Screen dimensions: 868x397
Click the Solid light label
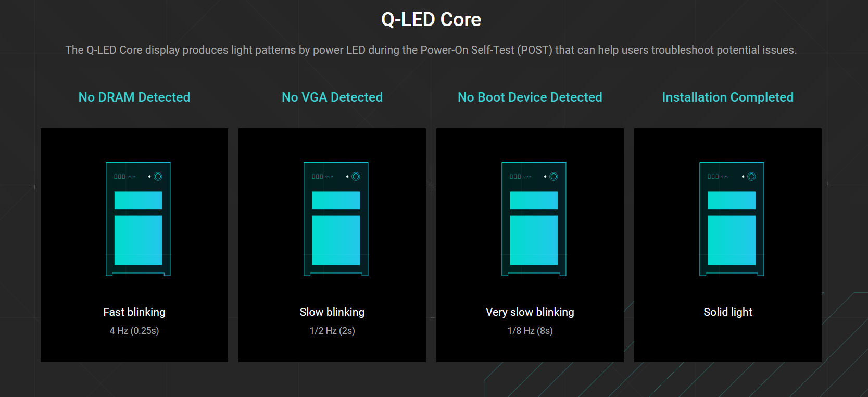point(728,312)
